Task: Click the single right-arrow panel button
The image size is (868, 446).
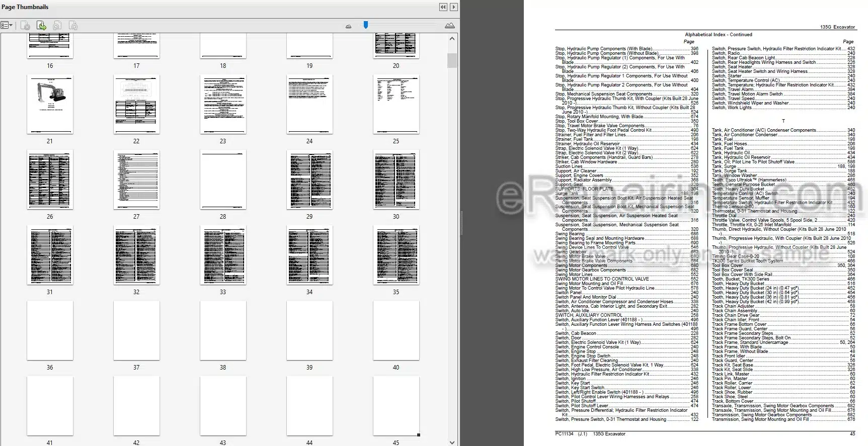Action: coord(454,7)
